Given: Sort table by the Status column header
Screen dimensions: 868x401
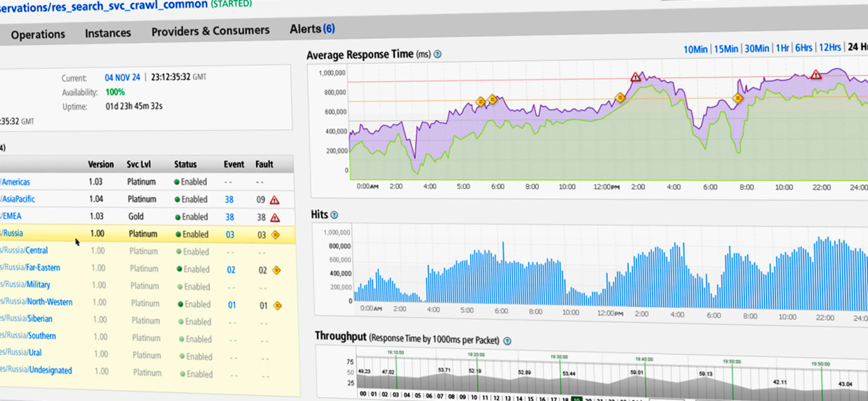Looking at the screenshot, I should [x=185, y=164].
